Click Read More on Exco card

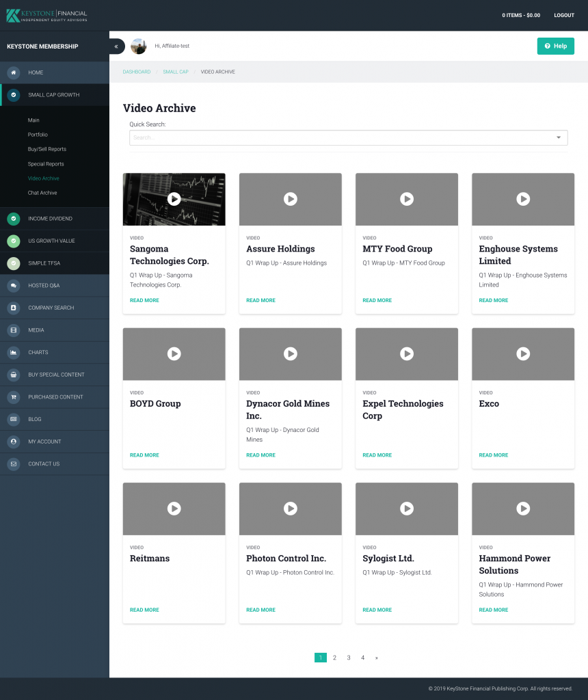(x=494, y=455)
